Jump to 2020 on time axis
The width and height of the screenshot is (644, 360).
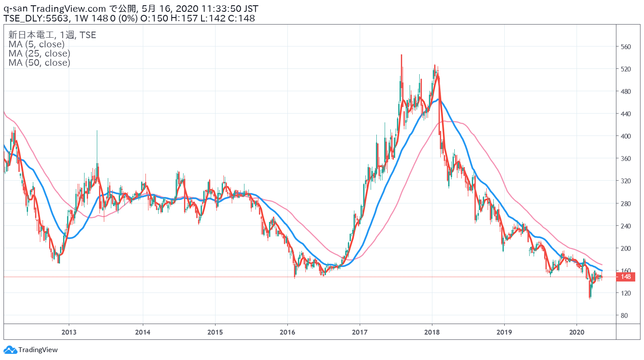coord(577,332)
